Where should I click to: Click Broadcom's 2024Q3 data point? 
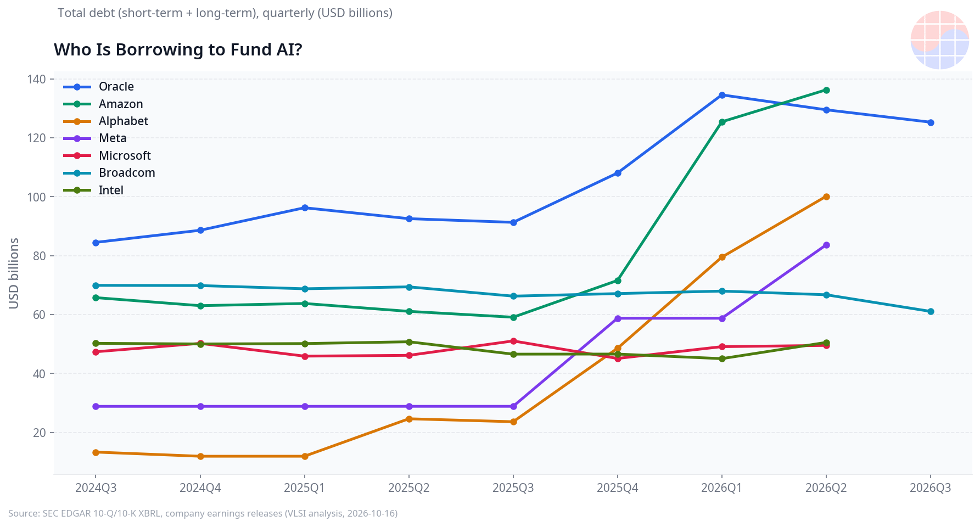96,285
